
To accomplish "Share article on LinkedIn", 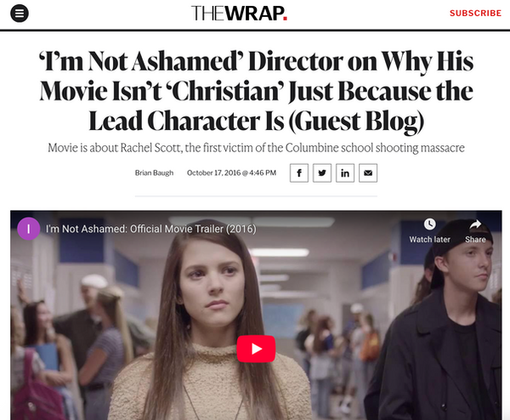I will tap(345, 173).
